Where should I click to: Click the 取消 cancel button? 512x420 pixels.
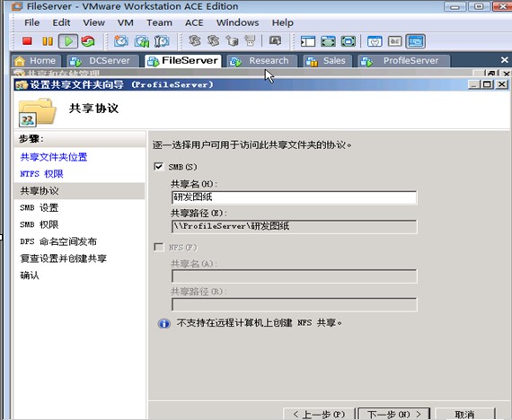[x=464, y=414]
